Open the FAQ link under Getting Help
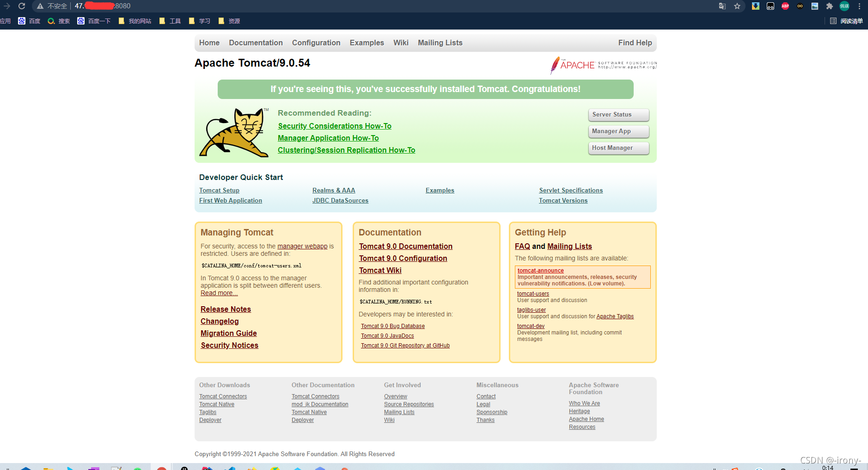 tap(522, 246)
